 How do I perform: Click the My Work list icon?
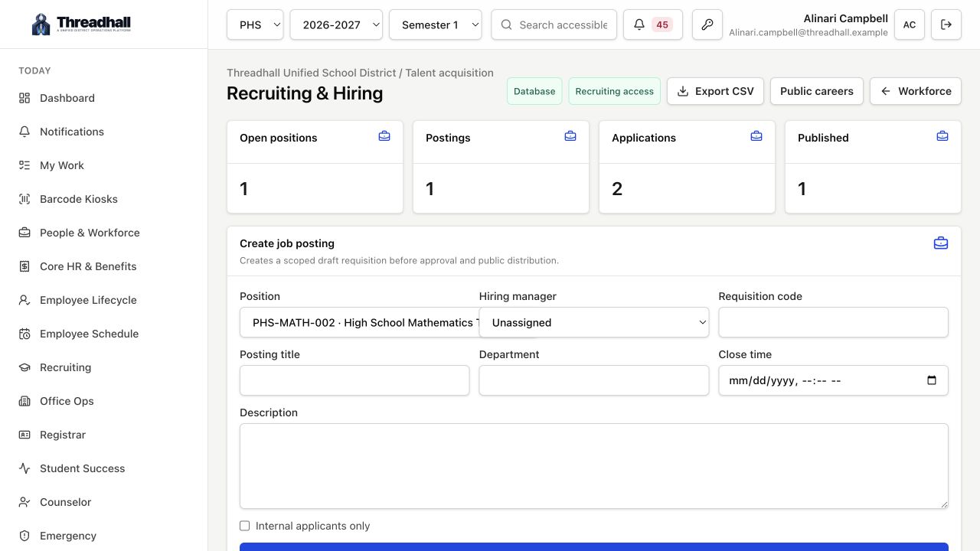tap(24, 165)
